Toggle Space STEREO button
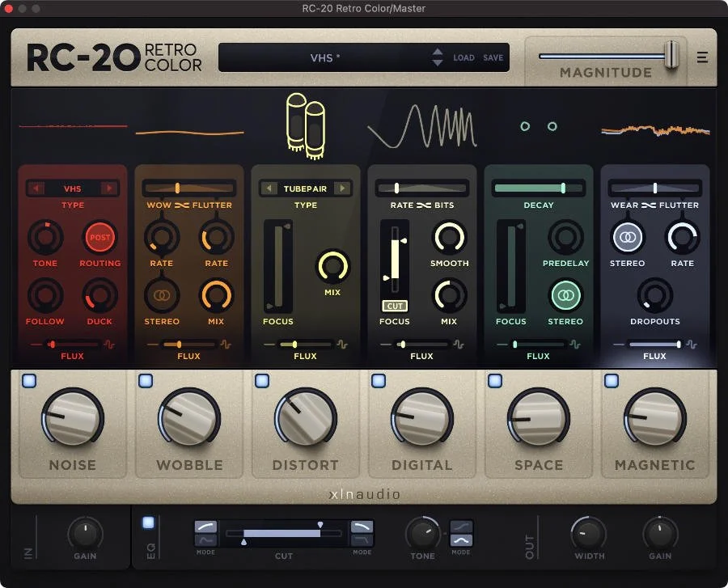This screenshot has width=728, height=588. click(x=565, y=295)
